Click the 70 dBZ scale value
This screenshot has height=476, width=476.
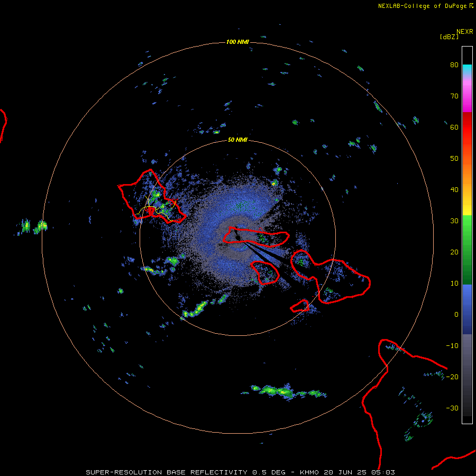coord(454,96)
